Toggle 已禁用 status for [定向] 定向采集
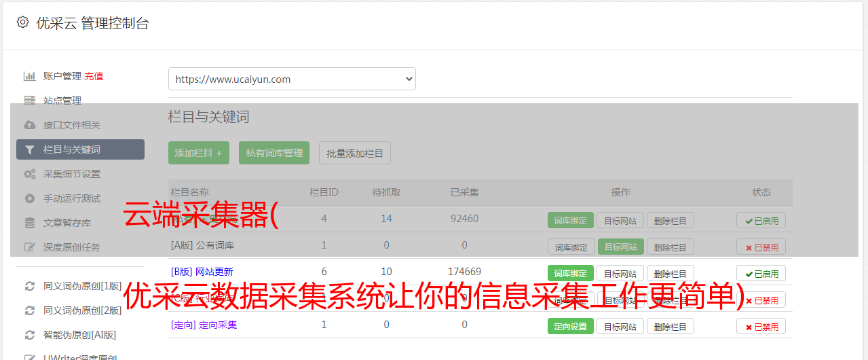Screen dimensions: 868x360 click(761, 326)
